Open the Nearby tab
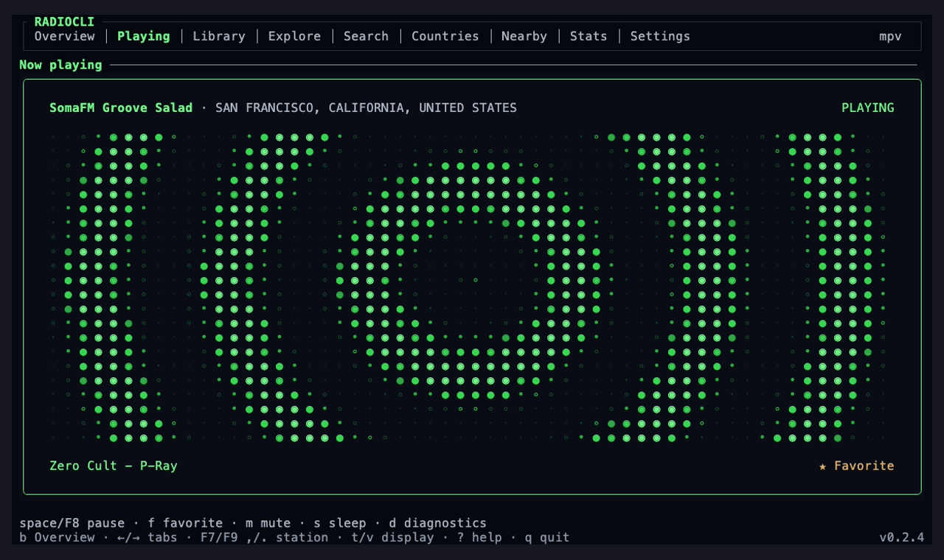 pyautogui.click(x=524, y=36)
